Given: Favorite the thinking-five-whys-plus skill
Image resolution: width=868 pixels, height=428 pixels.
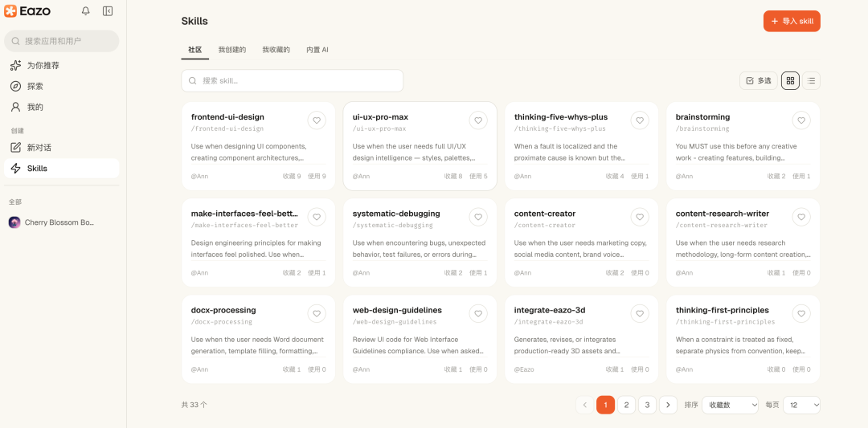Looking at the screenshot, I should (x=640, y=120).
